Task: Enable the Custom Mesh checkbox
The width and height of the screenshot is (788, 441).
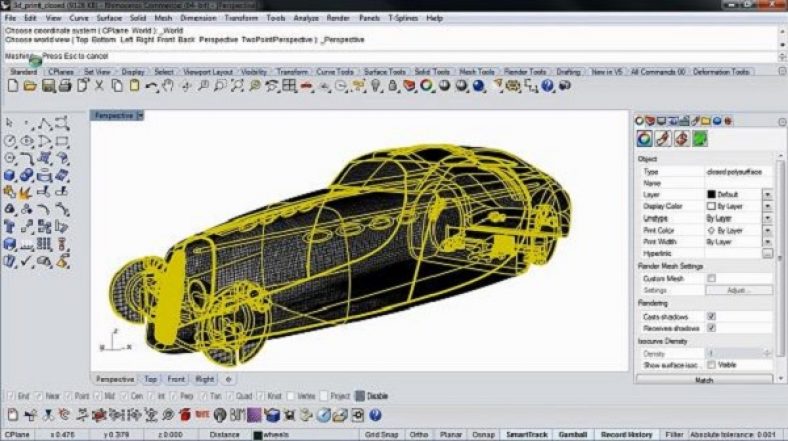Action: [x=712, y=278]
